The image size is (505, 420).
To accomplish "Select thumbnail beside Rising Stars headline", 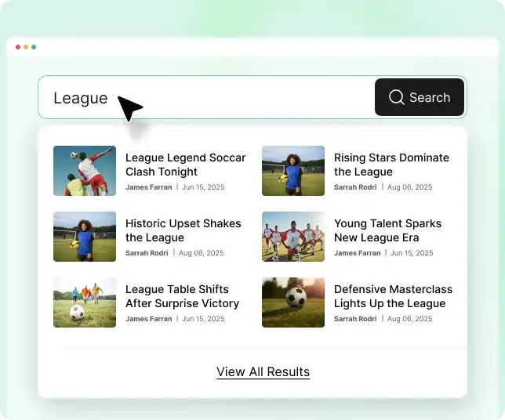I will coord(293,171).
